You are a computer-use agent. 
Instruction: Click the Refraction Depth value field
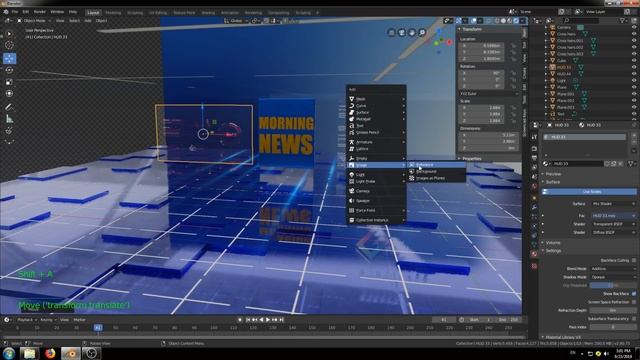613,310
